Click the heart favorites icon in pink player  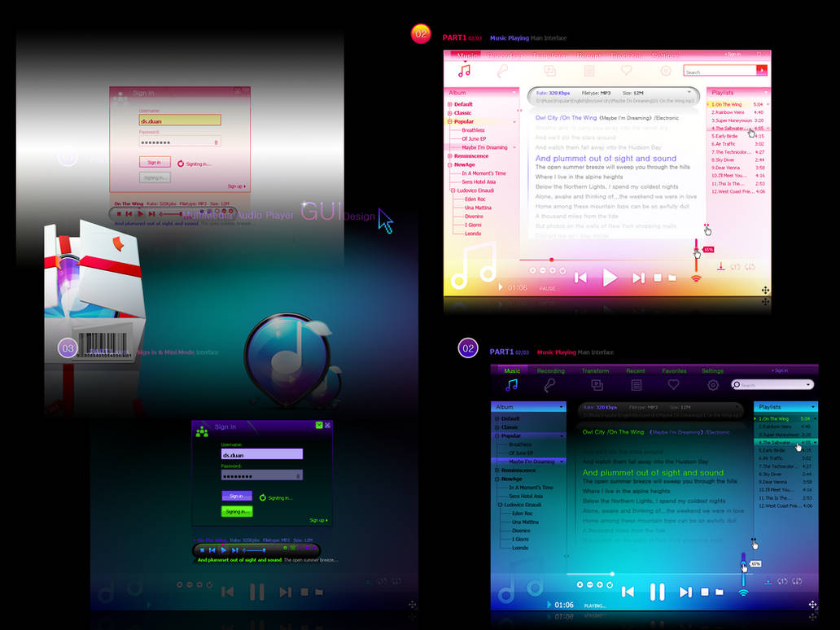pyautogui.click(x=626, y=70)
